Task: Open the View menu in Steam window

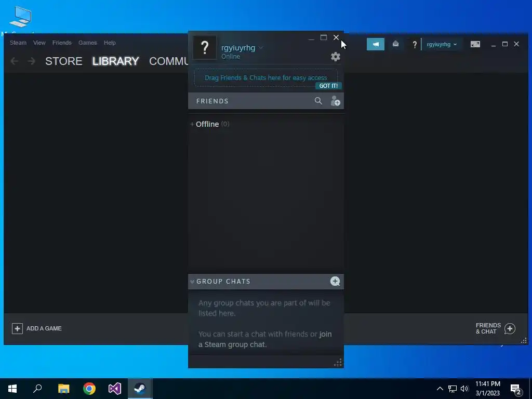Action: tap(39, 43)
